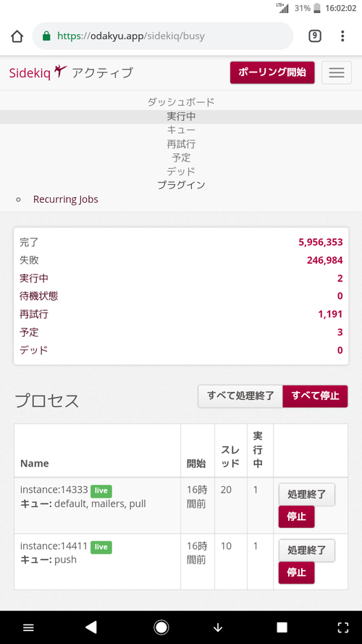Tap the screenshot frame icon in navigation bar
This screenshot has width=362, height=644.
coord(343,627)
